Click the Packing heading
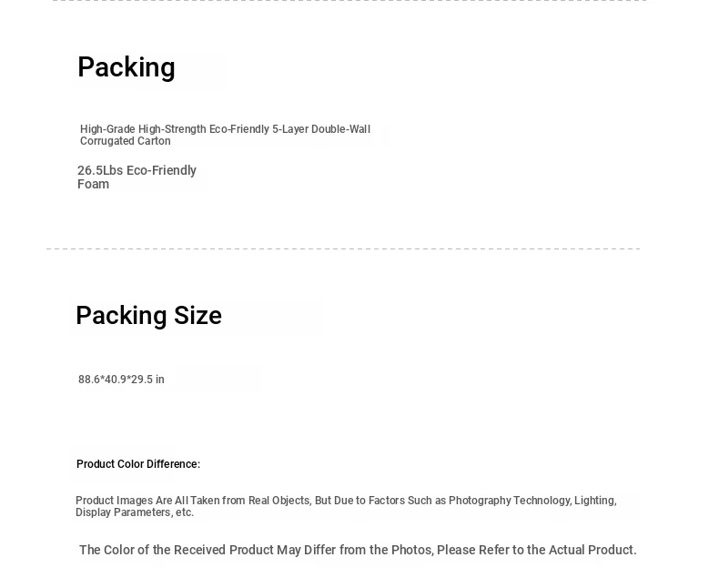The width and height of the screenshot is (719, 588). [127, 68]
